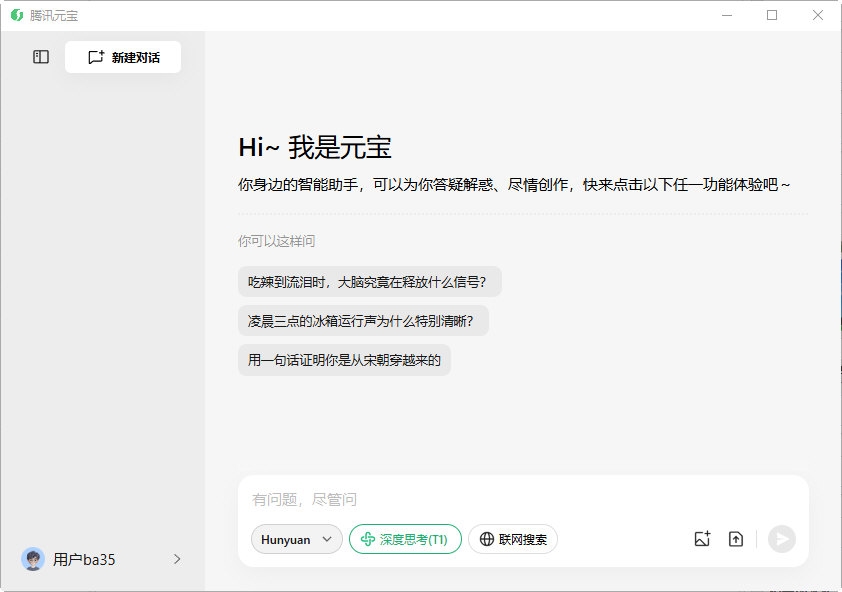Upload a file with the arrow icon
Viewport: 842px width, 592px height.
736,539
